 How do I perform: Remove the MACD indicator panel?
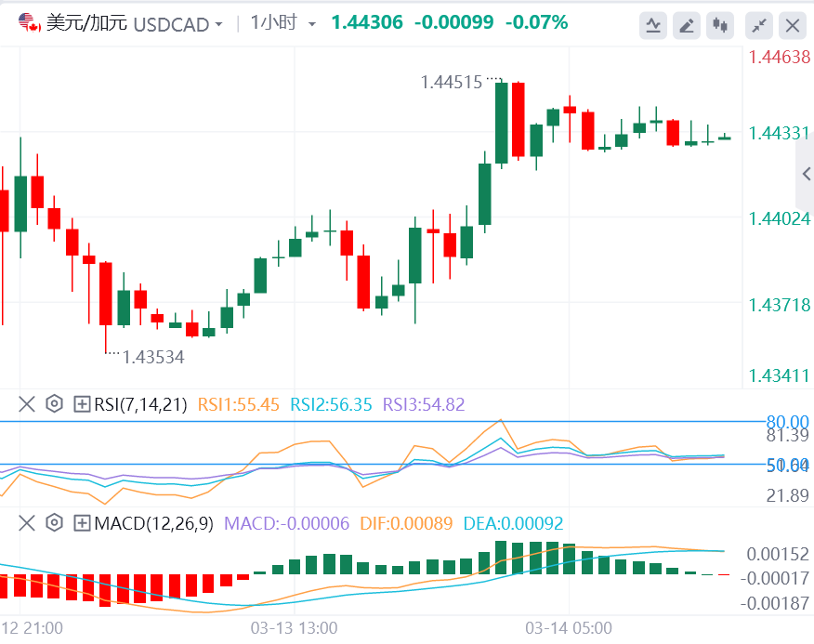26,523
